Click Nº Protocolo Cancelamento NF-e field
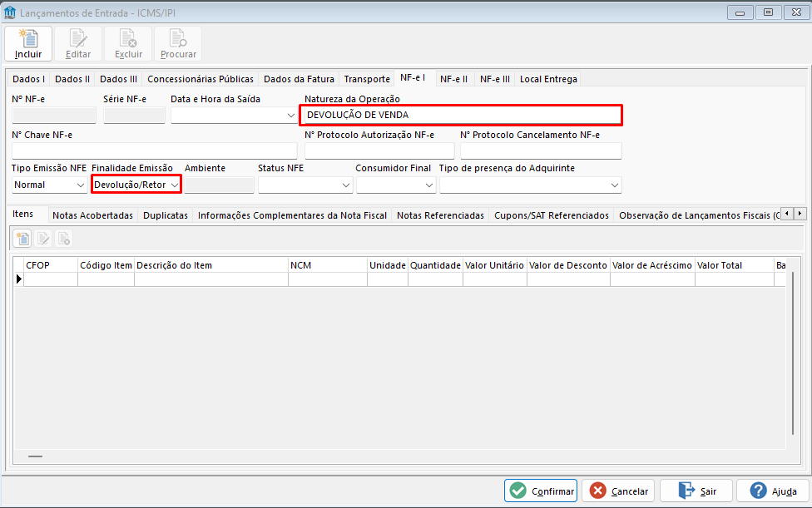This screenshot has height=508, width=812. [x=541, y=150]
